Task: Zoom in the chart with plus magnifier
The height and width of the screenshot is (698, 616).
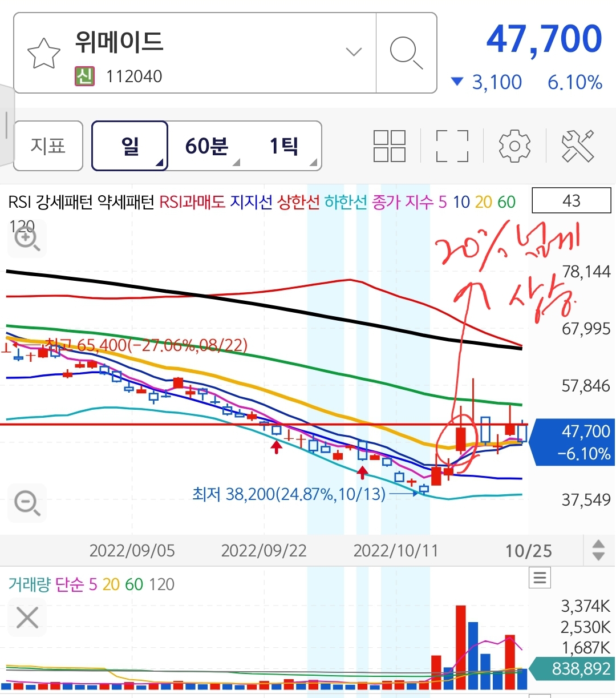Action: pos(27,239)
